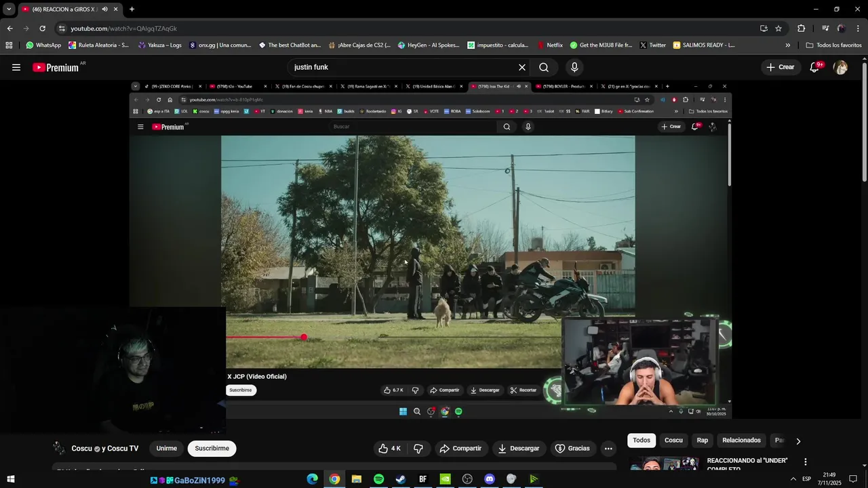Like the video showing 4 K
Screen dimensions: 868x488
point(390,448)
